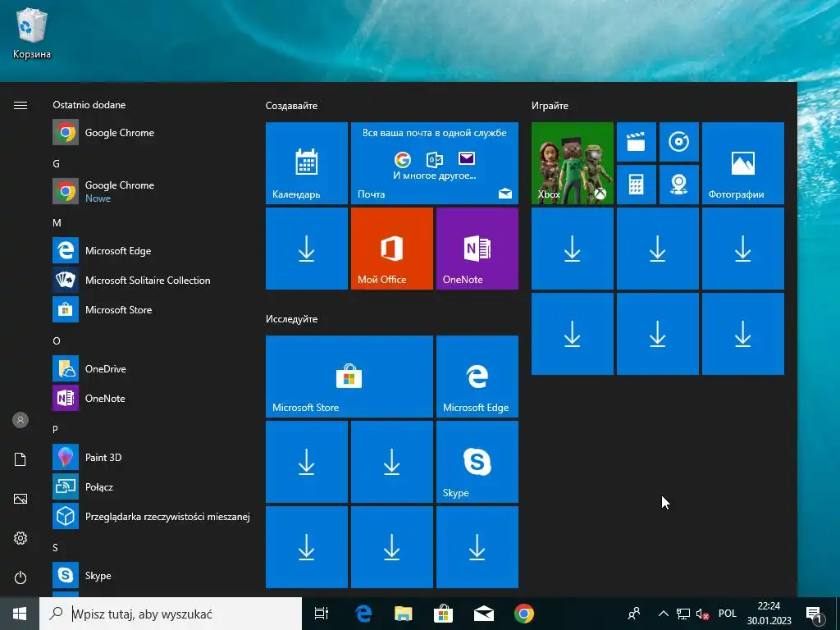Image resolution: width=840 pixels, height=630 pixels.
Task: Open Documents from the Start sidebar
Action: (21, 459)
